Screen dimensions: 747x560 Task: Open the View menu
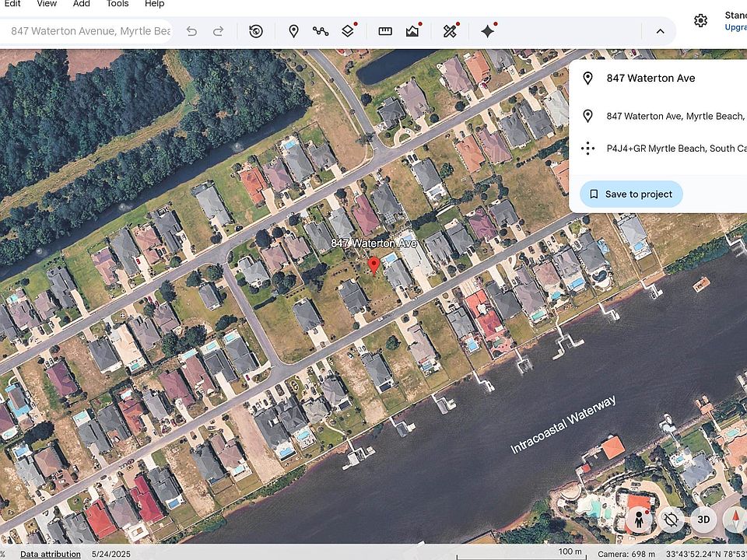[47, 4]
